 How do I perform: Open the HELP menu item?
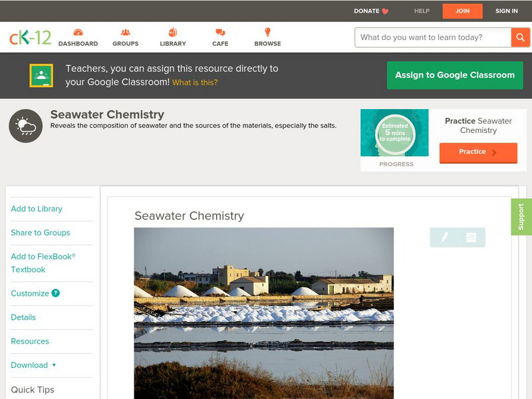coord(421,11)
